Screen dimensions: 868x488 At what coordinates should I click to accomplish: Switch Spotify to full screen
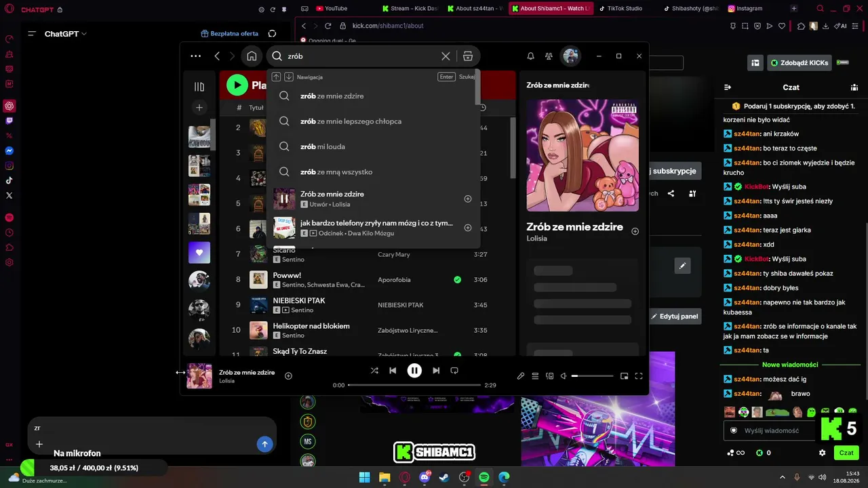pos(639,376)
